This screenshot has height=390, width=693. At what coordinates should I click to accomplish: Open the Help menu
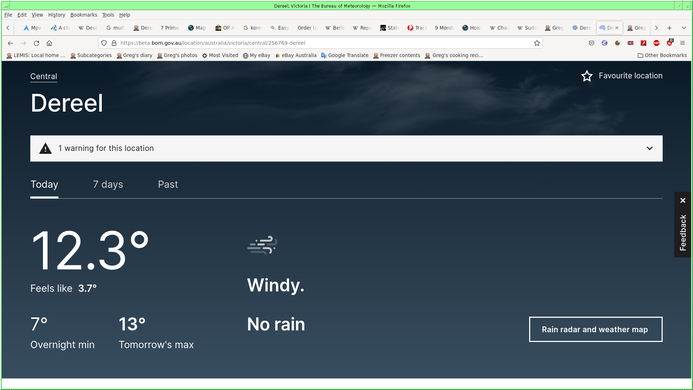coord(124,15)
